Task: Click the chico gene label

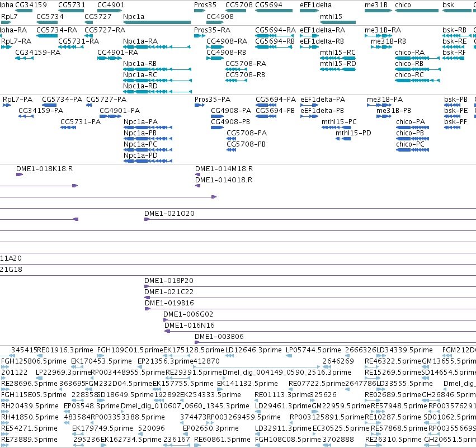Action: (403, 5)
